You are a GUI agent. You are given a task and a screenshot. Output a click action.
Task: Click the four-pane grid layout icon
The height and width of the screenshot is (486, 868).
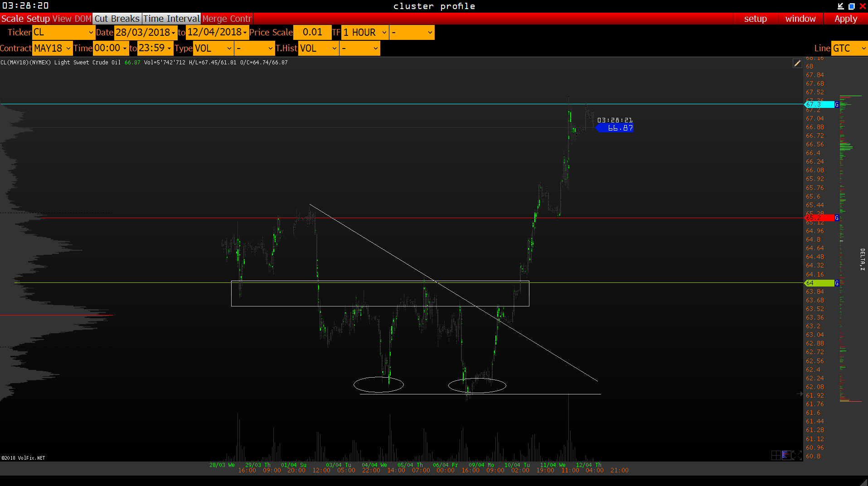[x=776, y=455]
